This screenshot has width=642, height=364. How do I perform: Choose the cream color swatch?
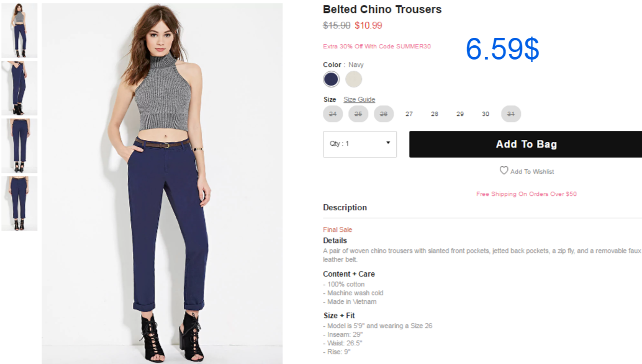pos(354,79)
